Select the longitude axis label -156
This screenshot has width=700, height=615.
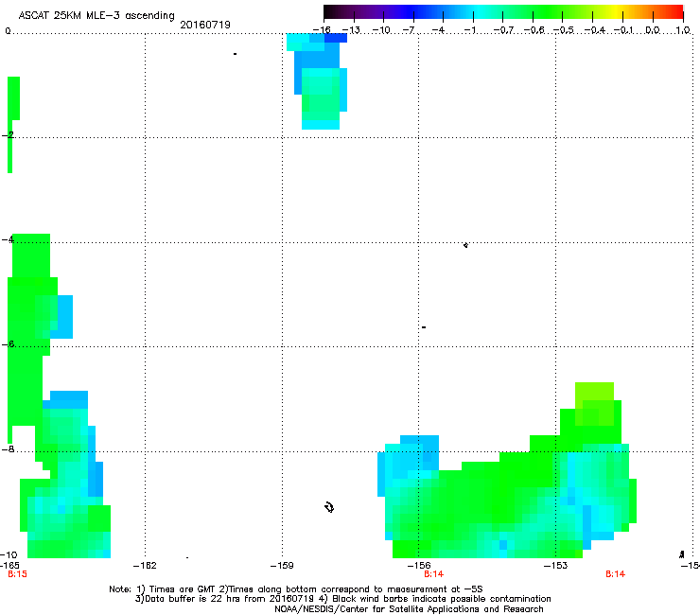click(x=419, y=566)
